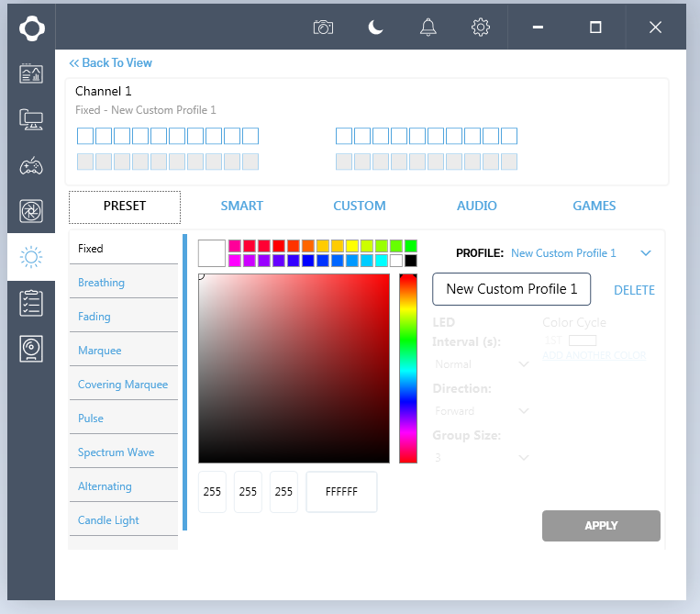Select the Breathing preset lighting mode
Image resolution: width=700 pixels, height=614 pixels.
click(101, 283)
